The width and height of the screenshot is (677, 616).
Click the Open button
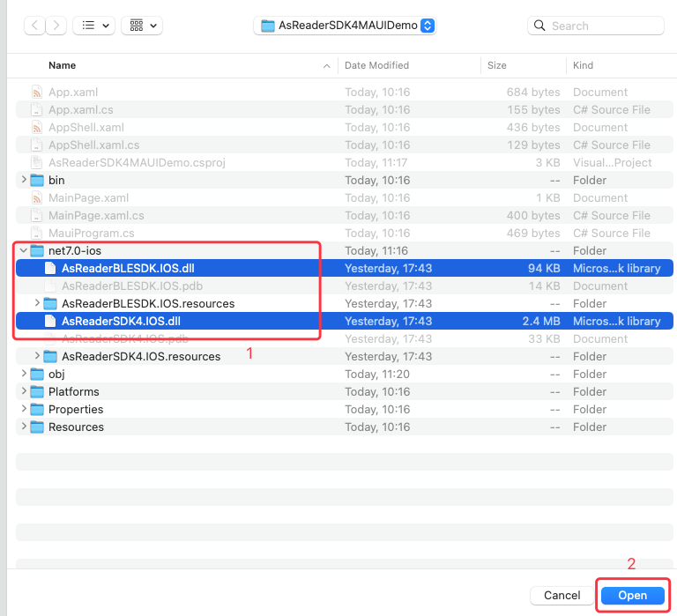coord(632,595)
